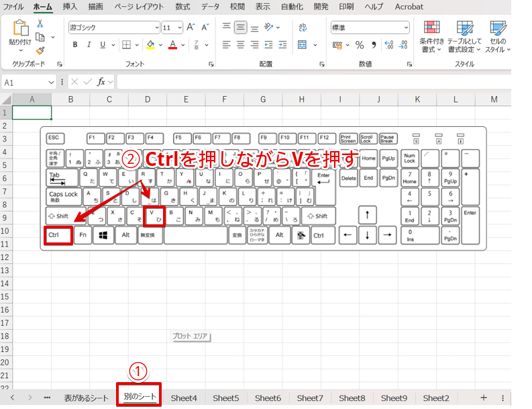
Task: Select column C header
Action: coord(109,99)
